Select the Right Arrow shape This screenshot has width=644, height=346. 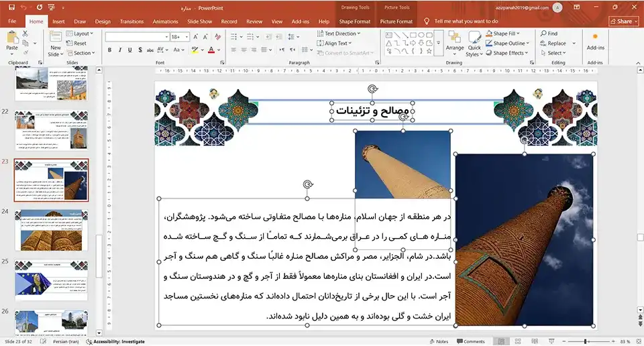tap(413, 43)
